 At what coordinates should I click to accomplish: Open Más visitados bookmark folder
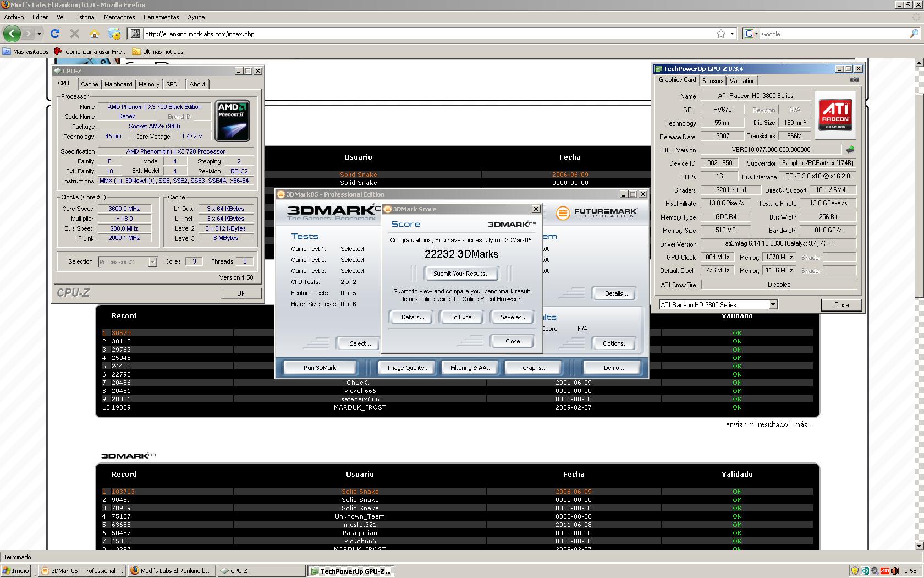tap(26, 52)
